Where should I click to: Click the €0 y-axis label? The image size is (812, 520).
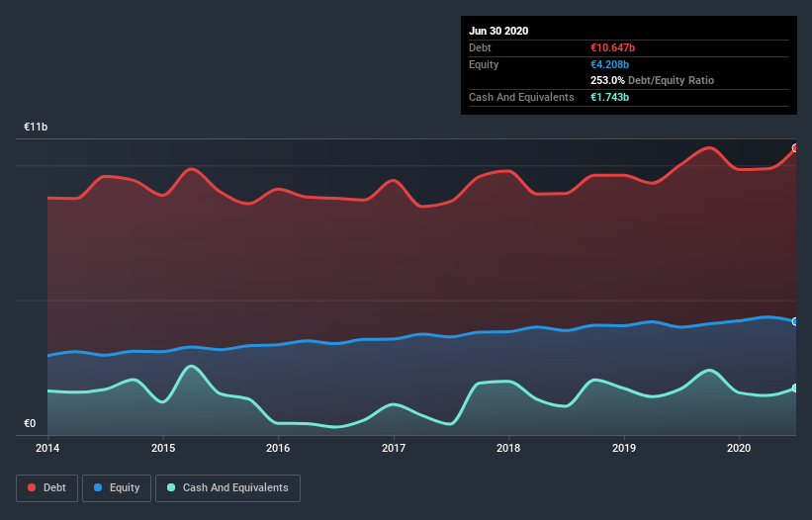pyautogui.click(x=30, y=423)
